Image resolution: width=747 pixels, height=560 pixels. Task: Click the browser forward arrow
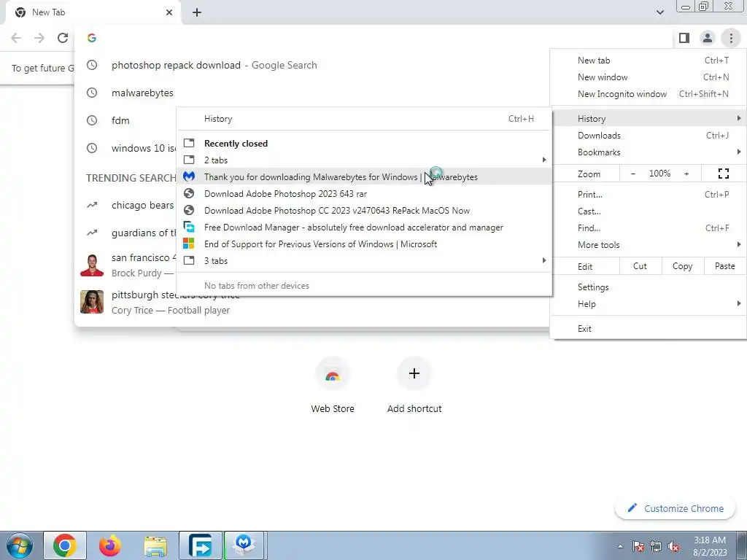coord(39,38)
